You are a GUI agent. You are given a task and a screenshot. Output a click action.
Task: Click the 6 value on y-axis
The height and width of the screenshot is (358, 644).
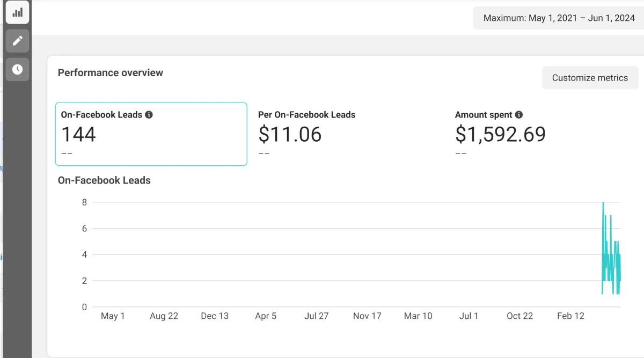(84, 229)
